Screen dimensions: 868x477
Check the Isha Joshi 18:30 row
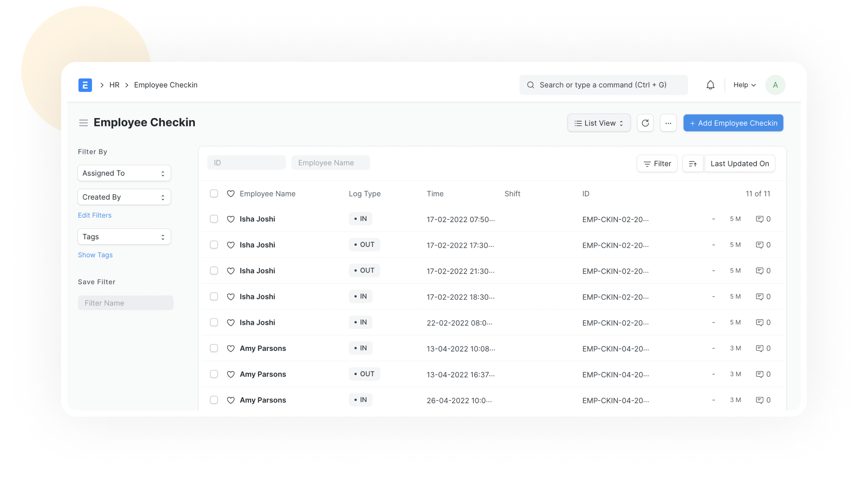(214, 296)
